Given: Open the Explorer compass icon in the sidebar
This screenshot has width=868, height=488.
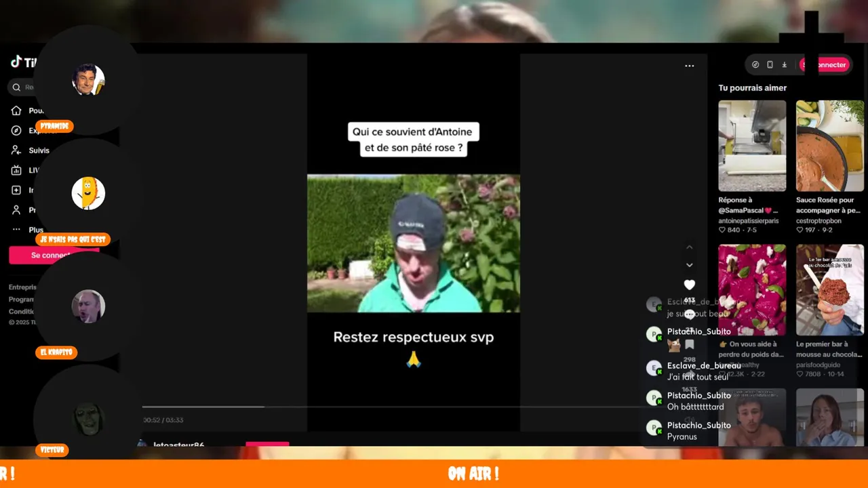Looking at the screenshot, I should pyautogui.click(x=16, y=130).
